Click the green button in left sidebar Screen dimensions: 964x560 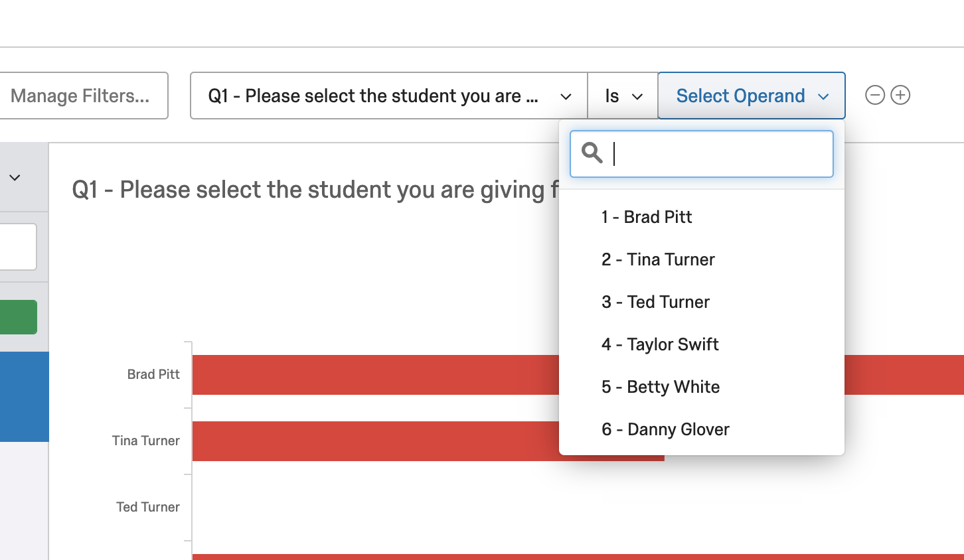(x=18, y=317)
